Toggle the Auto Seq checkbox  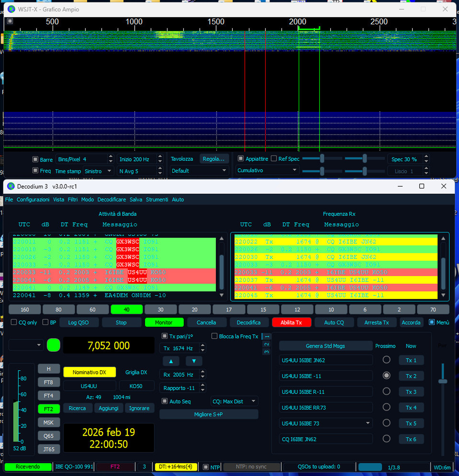165,401
